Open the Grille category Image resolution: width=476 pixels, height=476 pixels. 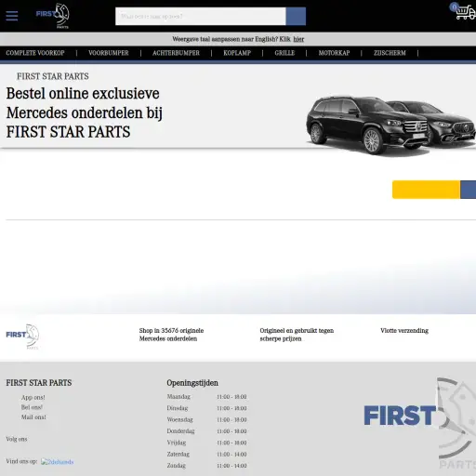click(x=284, y=53)
